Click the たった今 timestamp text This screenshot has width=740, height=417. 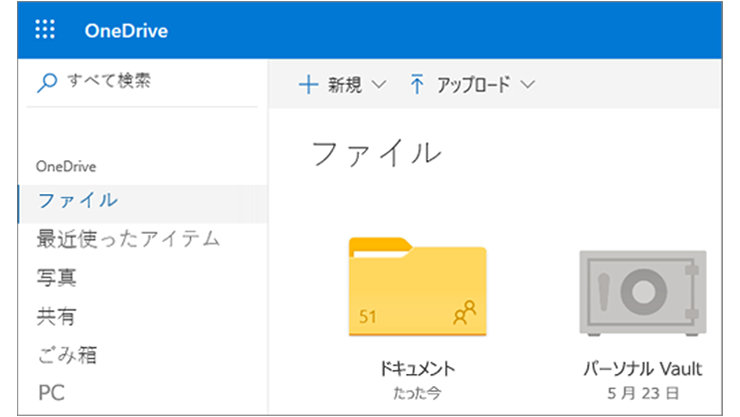418,393
